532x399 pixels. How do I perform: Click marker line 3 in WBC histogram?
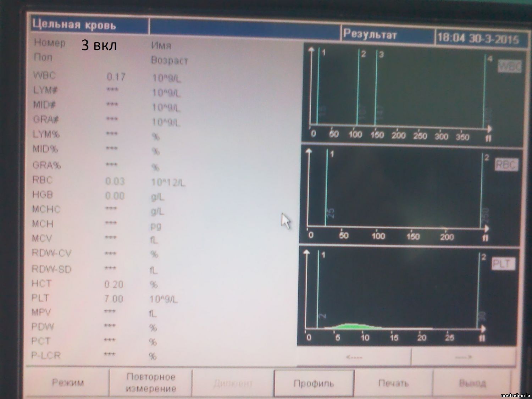click(x=376, y=89)
